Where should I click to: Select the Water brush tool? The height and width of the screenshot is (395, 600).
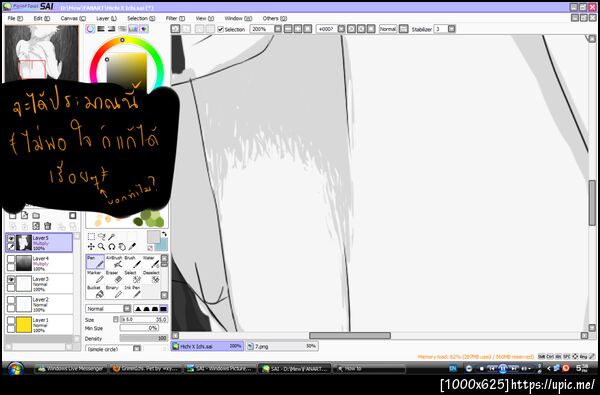[x=151, y=262]
